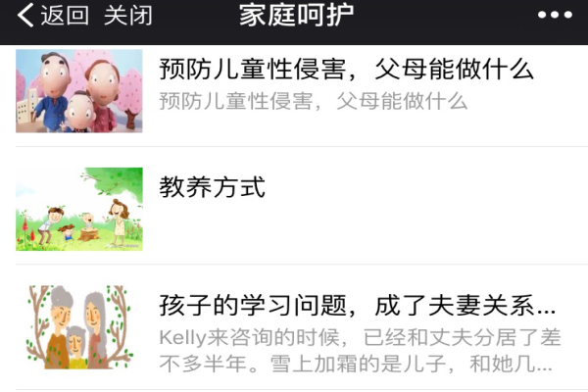Open article 预防儿童性侵害，父母能做什么 title
Screen dimensions: 588x392
click(x=346, y=70)
